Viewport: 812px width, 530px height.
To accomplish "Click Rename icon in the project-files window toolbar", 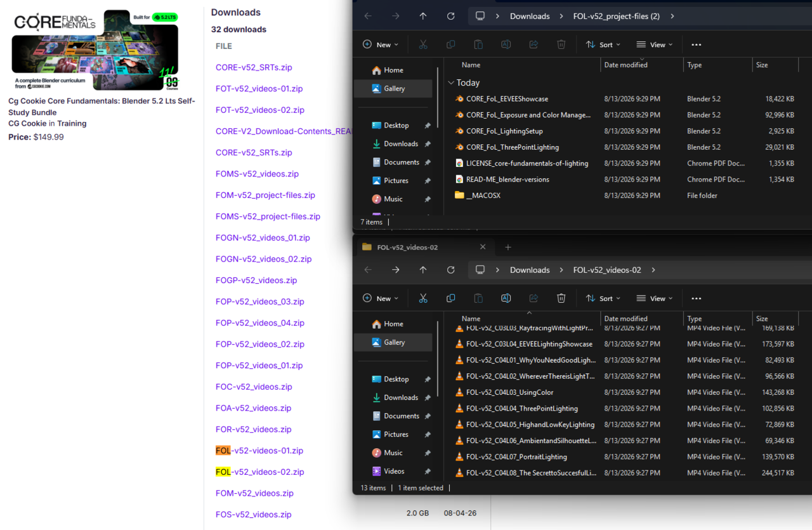I will (x=506, y=44).
